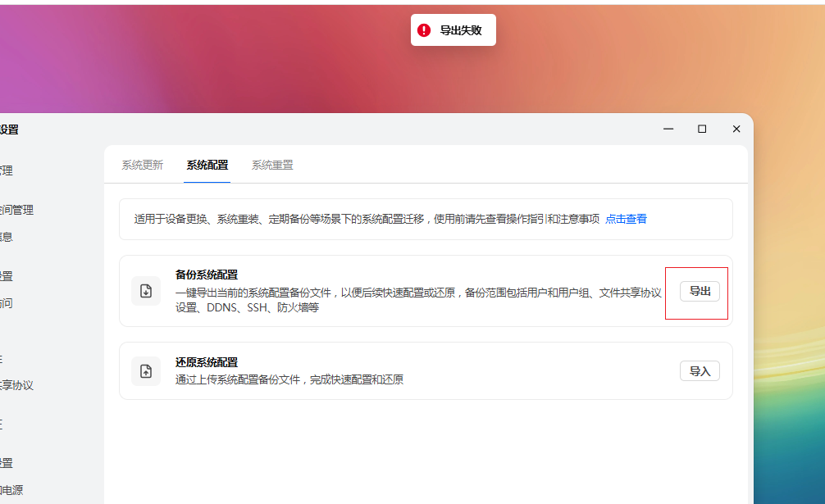Open the 系统重置 tab

tap(272, 165)
